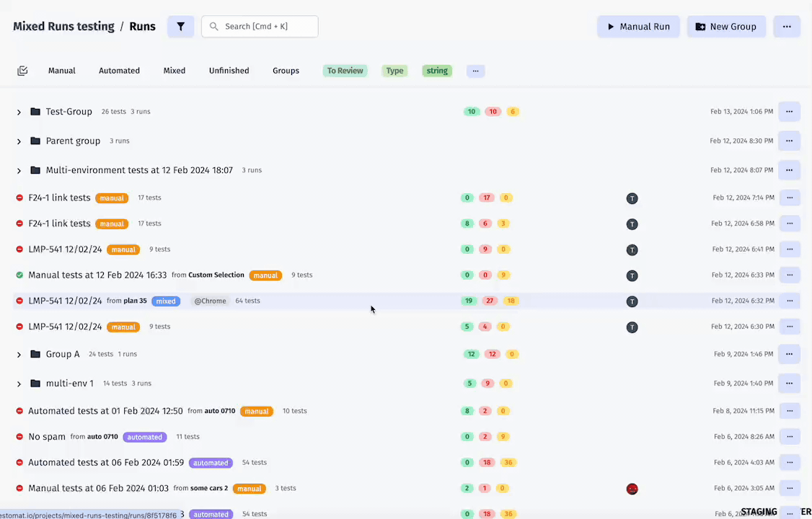Click the Manual Run button
The width and height of the screenshot is (812, 519).
click(x=638, y=27)
